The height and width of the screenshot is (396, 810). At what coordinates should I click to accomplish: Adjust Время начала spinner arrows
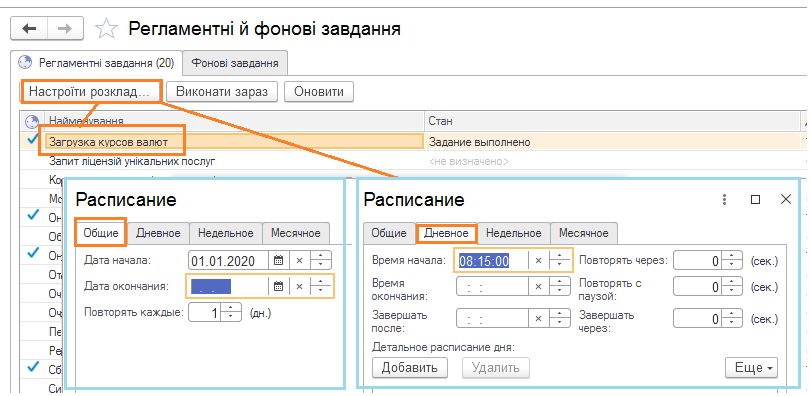[560, 261]
